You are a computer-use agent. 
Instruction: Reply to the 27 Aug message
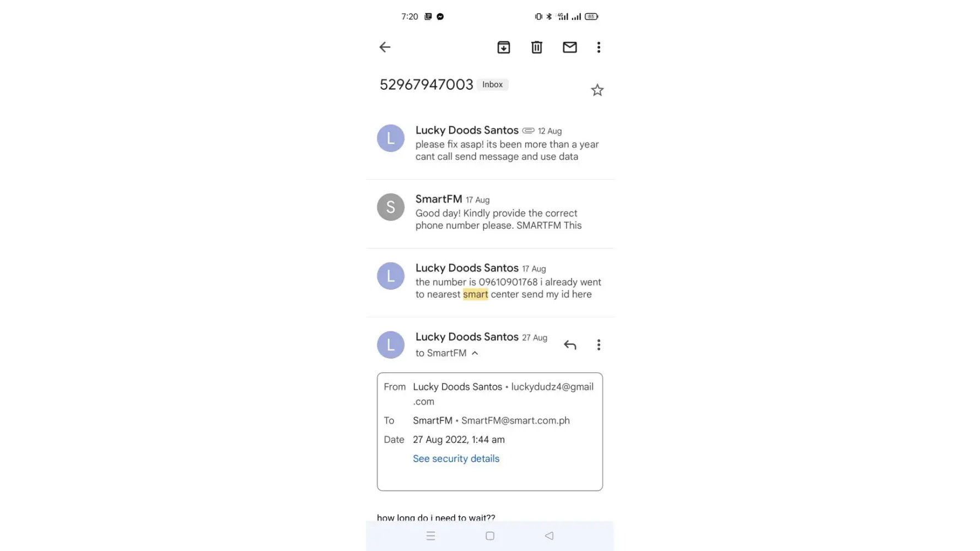570,345
